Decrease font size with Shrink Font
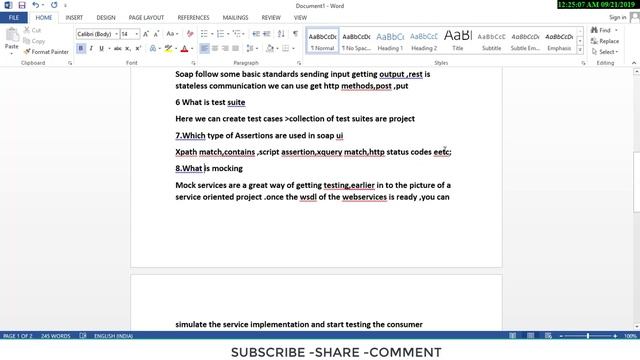Screen dimensions: 640x360 (x=156, y=34)
